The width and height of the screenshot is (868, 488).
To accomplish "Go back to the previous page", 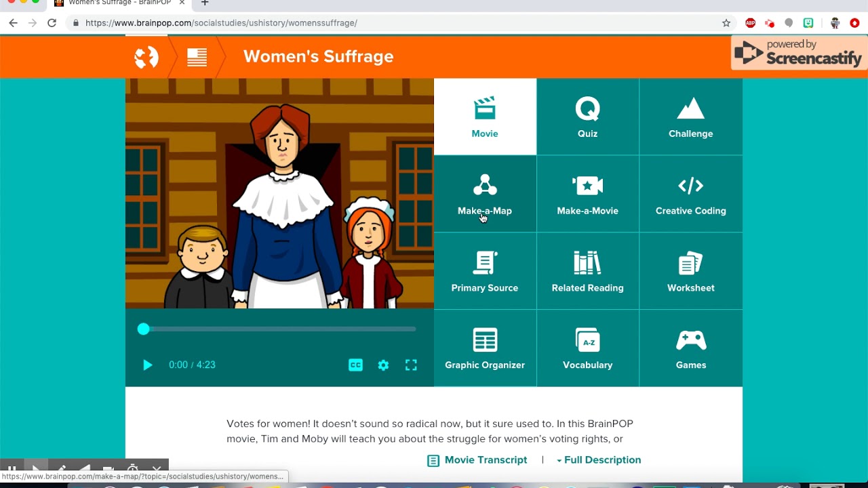I will pos(13,23).
